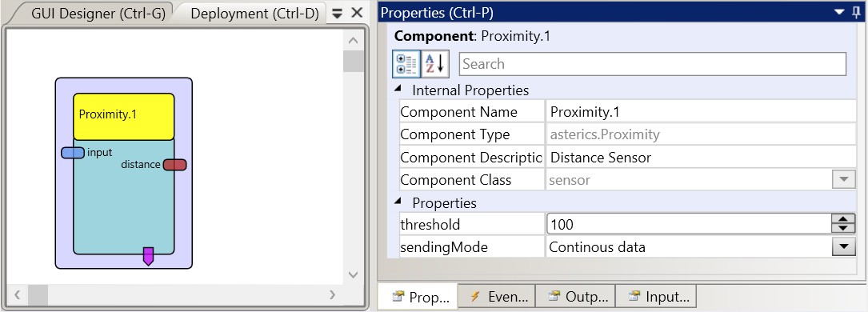Click the canvas horizontal scroll right arrow
Viewport: 868px width, 312px height.
click(332, 295)
